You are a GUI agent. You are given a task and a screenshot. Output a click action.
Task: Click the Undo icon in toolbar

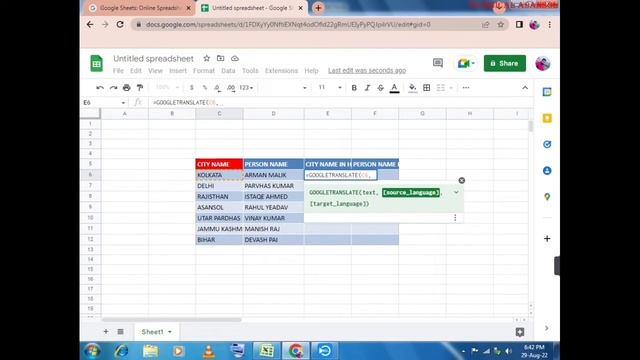pos(100,88)
